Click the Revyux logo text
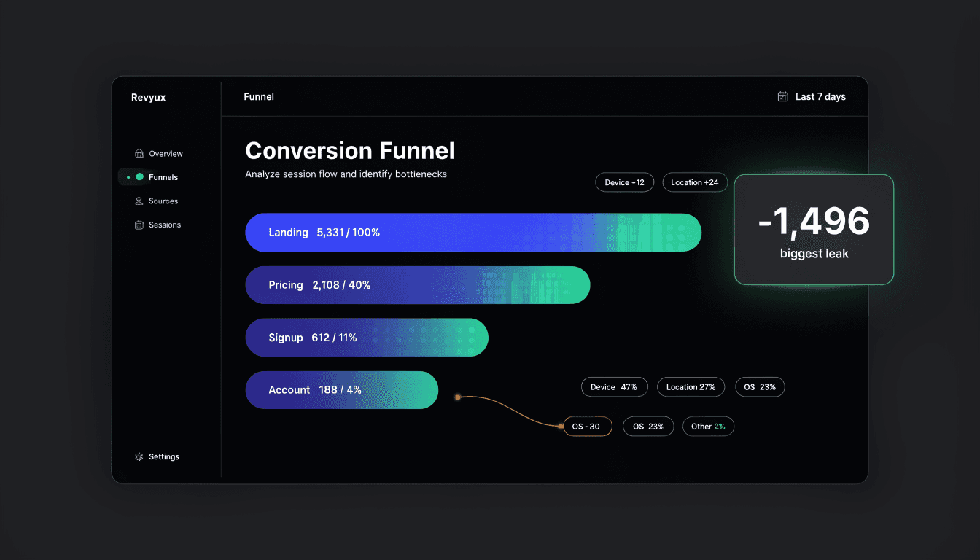Image resolution: width=980 pixels, height=560 pixels. point(148,97)
